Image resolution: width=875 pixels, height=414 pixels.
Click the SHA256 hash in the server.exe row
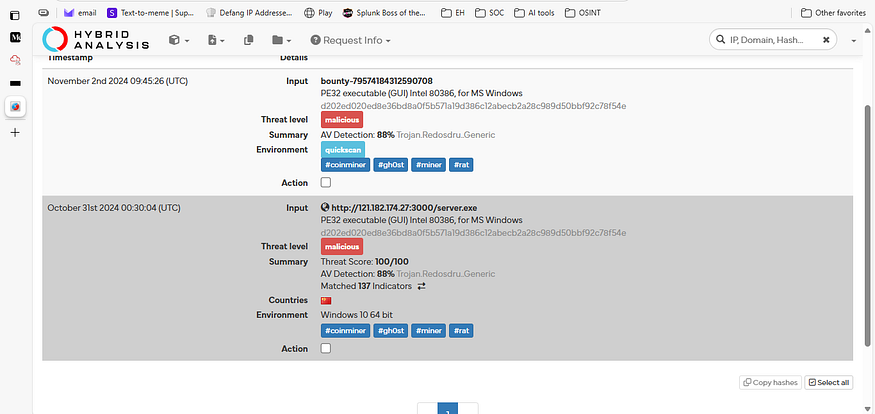click(x=473, y=233)
